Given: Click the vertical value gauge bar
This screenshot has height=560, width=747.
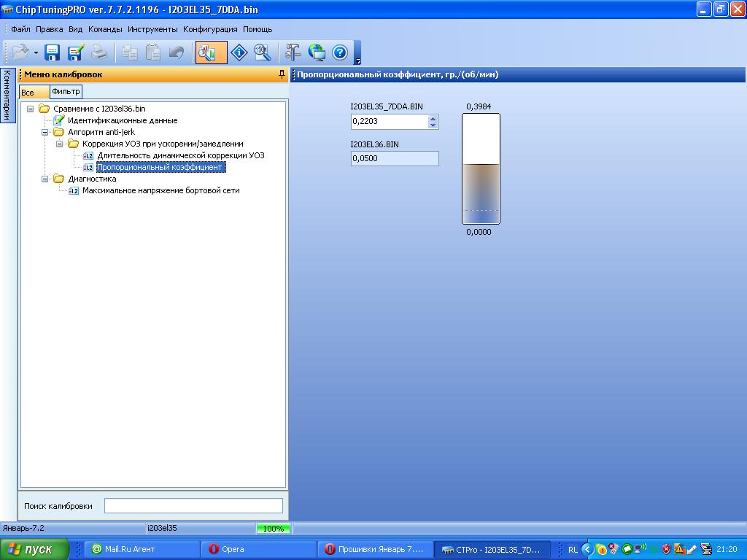Looking at the screenshot, I should (x=481, y=168).
